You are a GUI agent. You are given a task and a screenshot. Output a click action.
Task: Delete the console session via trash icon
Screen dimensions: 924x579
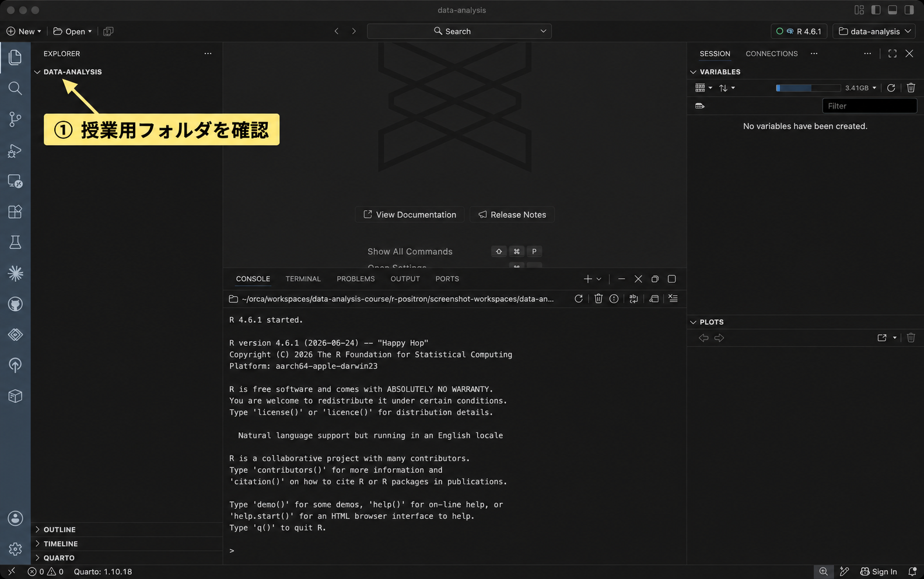(598, 299)
